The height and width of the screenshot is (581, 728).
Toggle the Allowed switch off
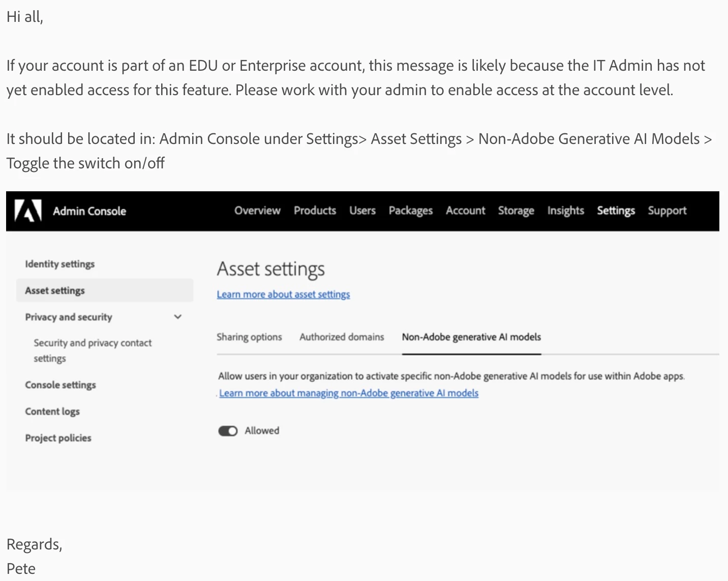pos(228,431)
